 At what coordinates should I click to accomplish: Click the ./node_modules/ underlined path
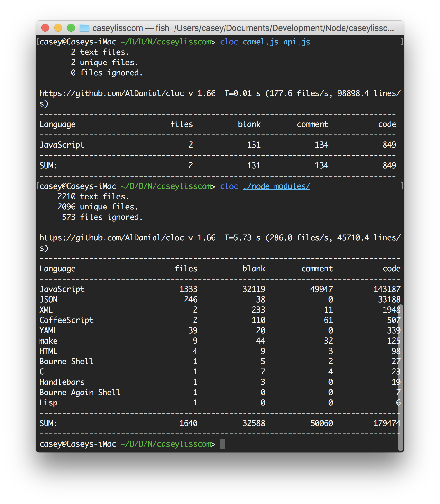(276, 186)
